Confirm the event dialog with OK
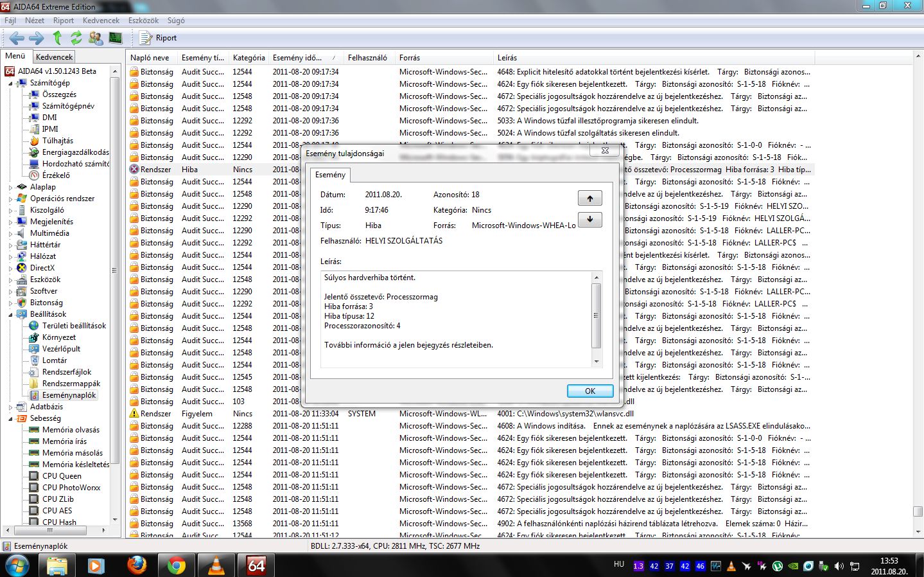Viewport: 924px width, 577px height. point(590,391)
